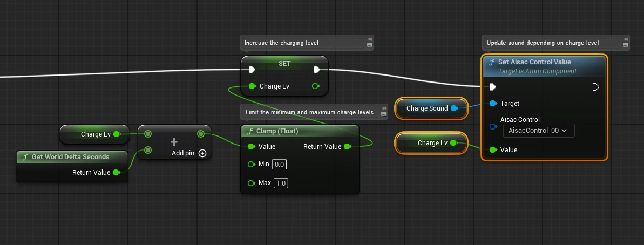644x245 pixels.
Task: Click the 'Increase the charging level' comment text
Action: (x=281, y=43)
